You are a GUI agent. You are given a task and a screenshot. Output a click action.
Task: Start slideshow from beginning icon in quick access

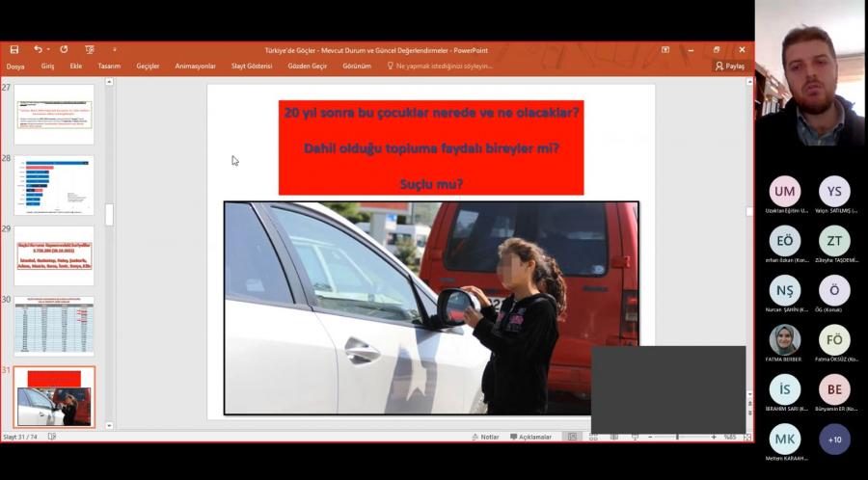pos(90,49)
